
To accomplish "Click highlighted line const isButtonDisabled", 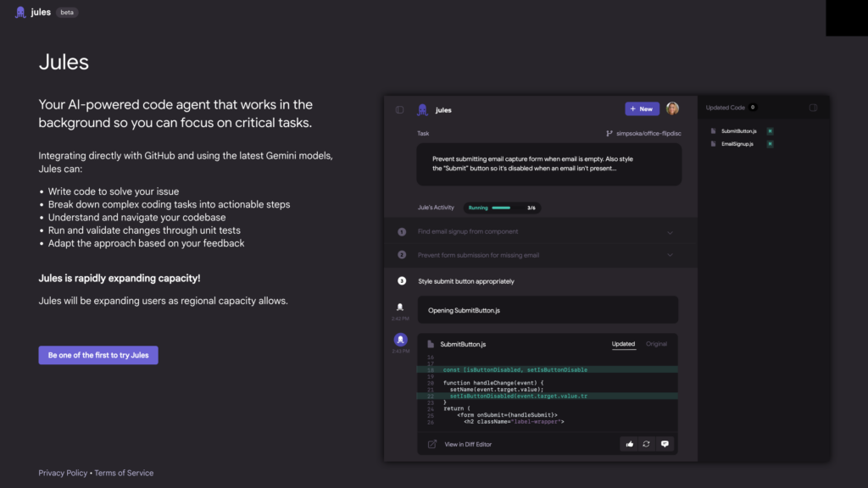I will point(547,369).
